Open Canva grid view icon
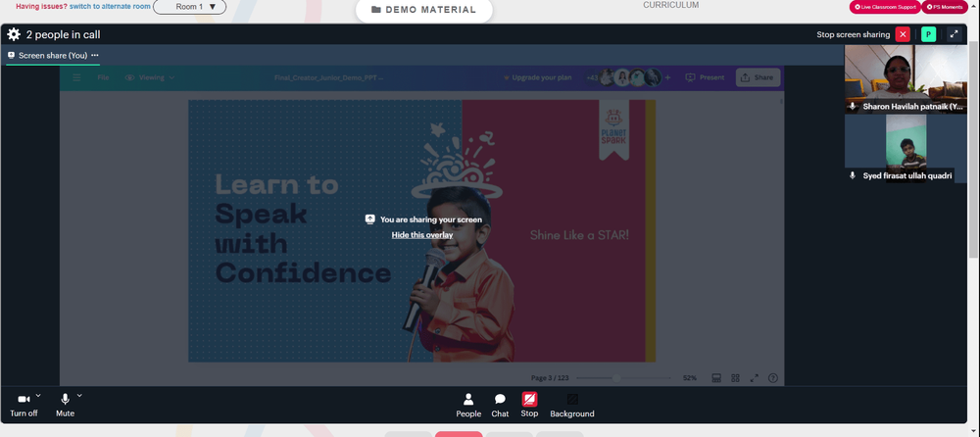The image size is (980, 437). point(736,377)
